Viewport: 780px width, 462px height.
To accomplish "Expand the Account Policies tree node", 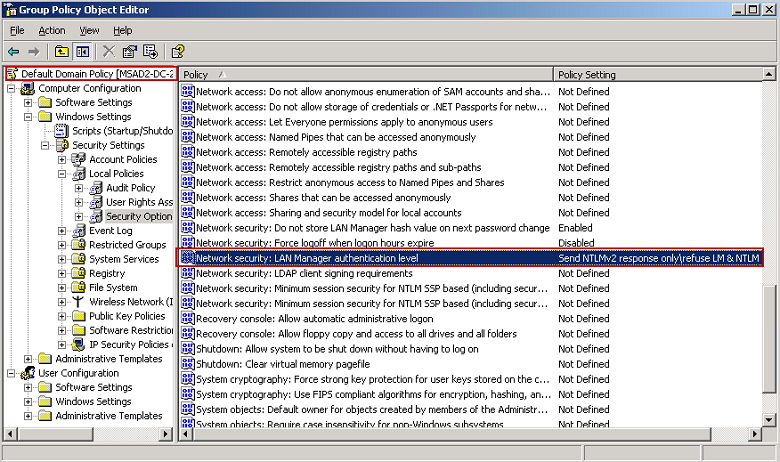I will [62, 160].
